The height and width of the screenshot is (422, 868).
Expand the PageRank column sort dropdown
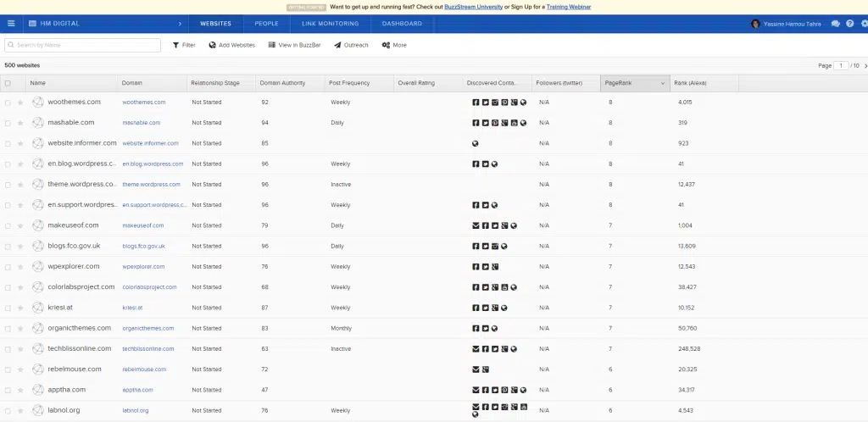(x=662, y=83)
